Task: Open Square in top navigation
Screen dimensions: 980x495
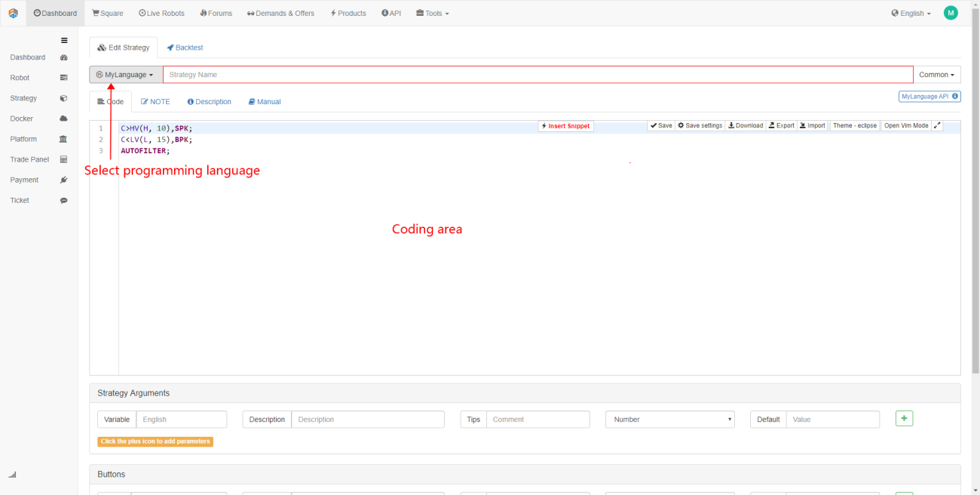Action: point(108,13)
